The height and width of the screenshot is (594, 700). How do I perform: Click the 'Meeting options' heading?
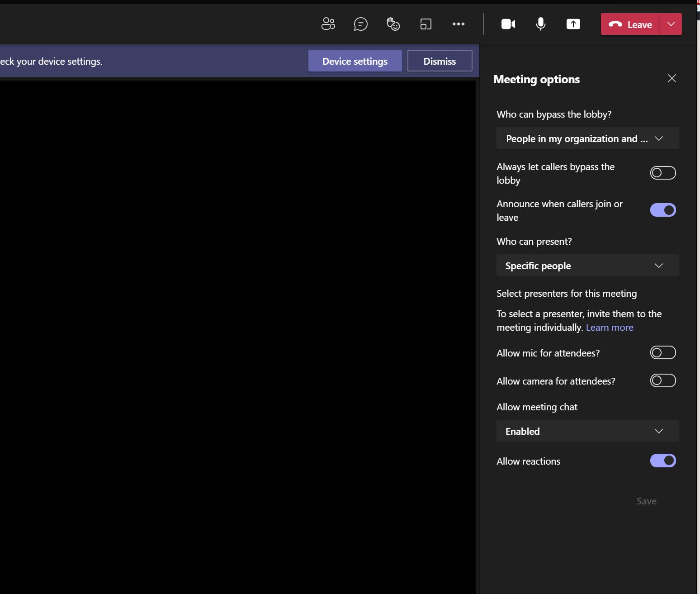[536, 79]
